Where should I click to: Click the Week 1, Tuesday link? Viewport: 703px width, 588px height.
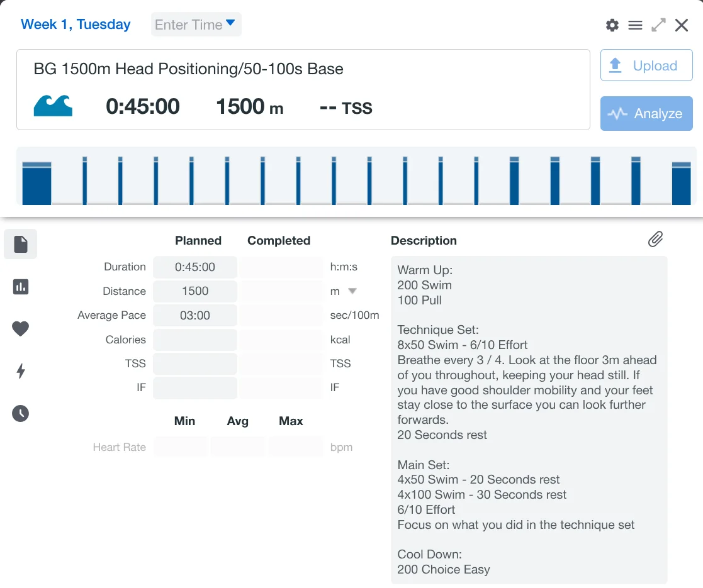pos(76,25)
